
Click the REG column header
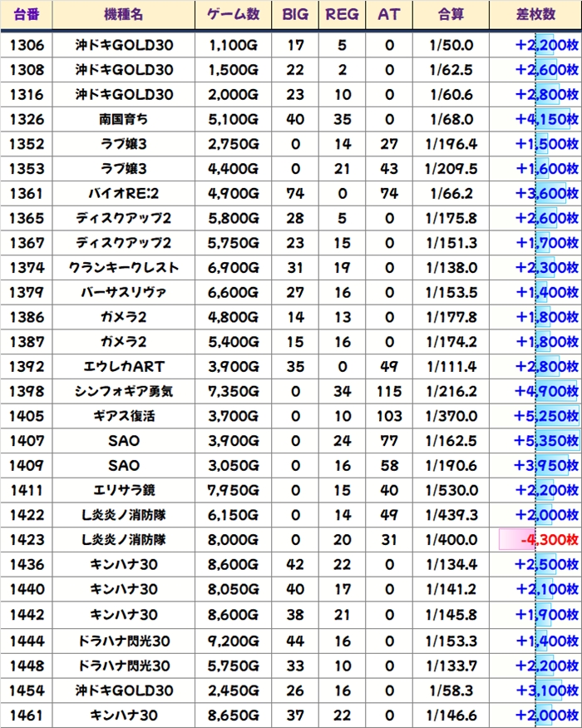(342, 15)
